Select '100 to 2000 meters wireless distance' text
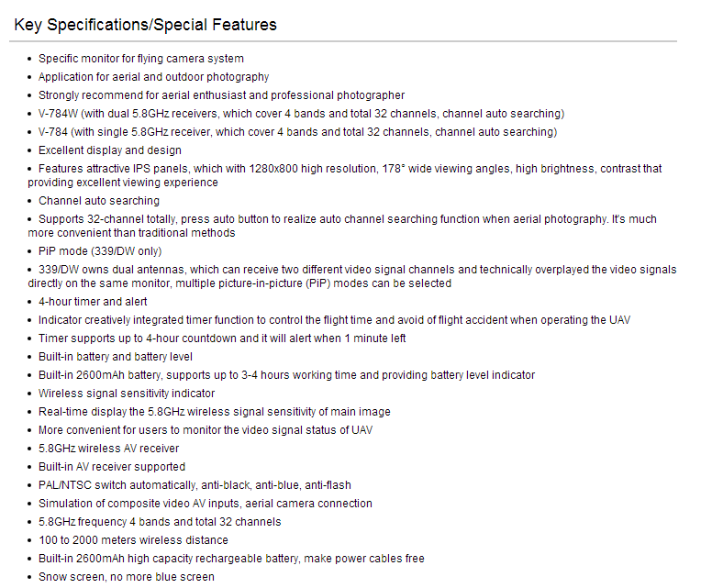Screen dimensions: 712x588 coord(133,540)
